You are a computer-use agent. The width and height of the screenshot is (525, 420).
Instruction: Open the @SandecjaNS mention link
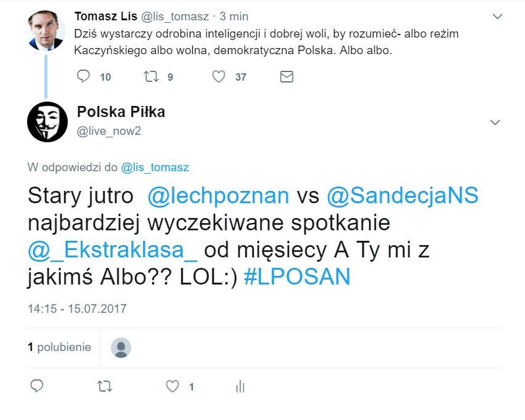point(402,195)
